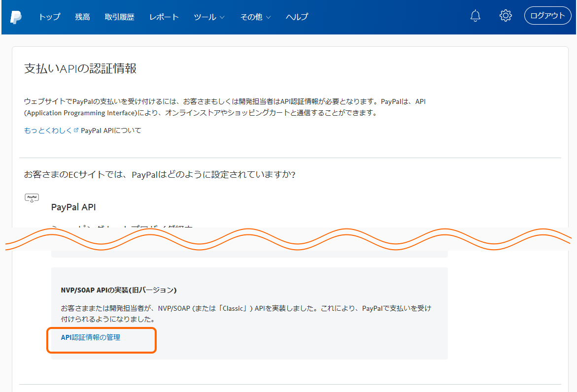Click the API認証情報の管理 link

click(x=91, y=337)
